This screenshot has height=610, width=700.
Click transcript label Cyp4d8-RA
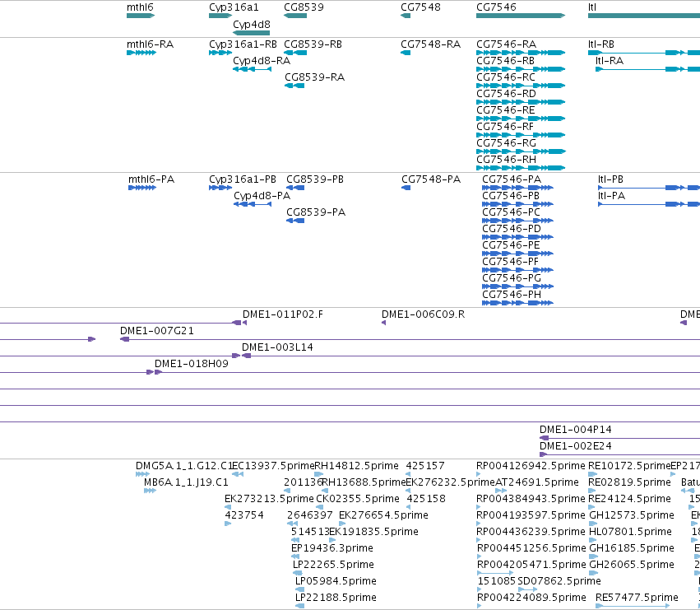click(x=262, y=61)
